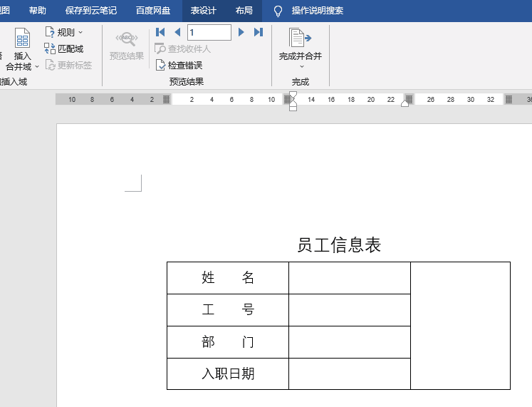Click the 部门 table cell

pos(228,342)
